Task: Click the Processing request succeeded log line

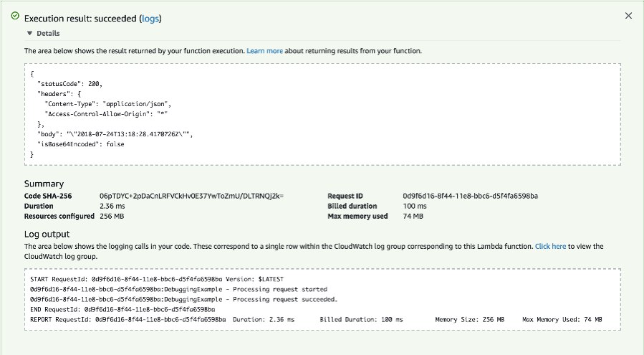Action: coord(183,300)
